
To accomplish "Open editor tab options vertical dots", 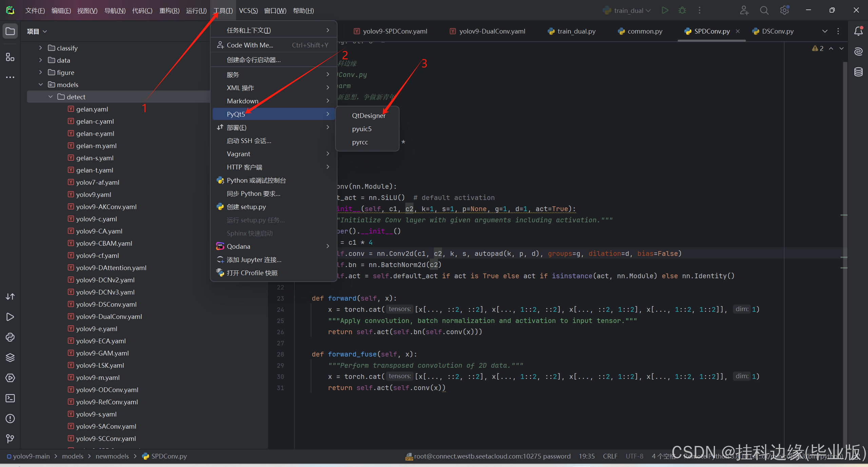I will pyautogui.click(x=838, y=31).
